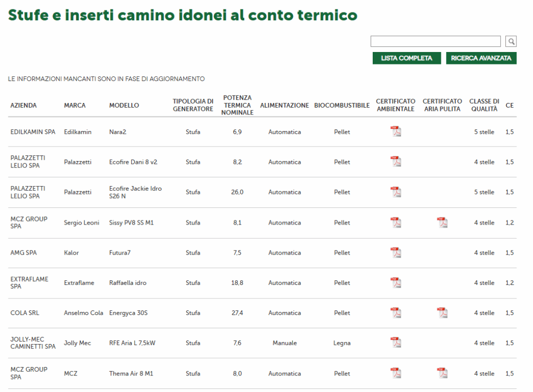The width and height of the screenshot is (533, 392).
Task: Select the Raffaella idro model cell
Action: tap(128, 283)
